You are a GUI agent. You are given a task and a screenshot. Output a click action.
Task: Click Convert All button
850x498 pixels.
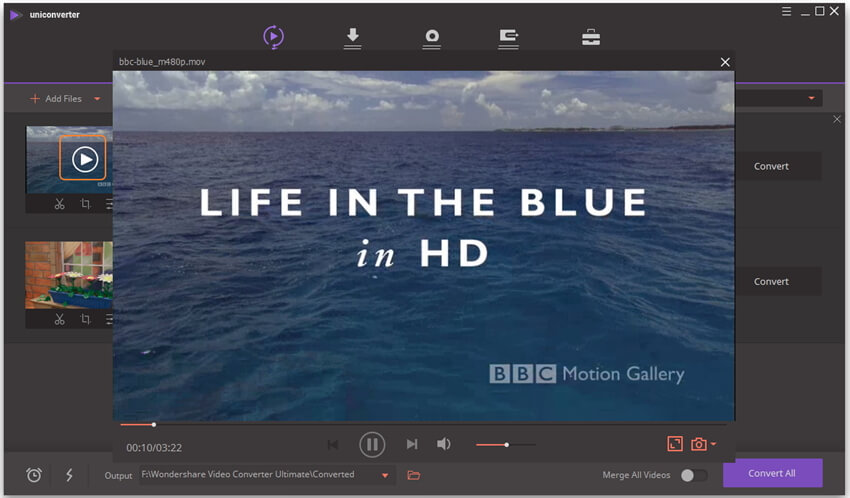click(x=772, y=473)
